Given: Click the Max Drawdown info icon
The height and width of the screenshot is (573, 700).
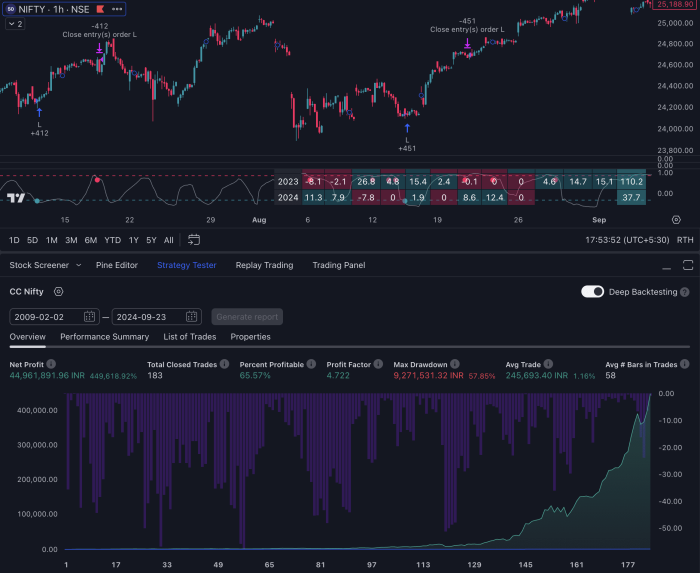Looking at the screenshot, I should pos(455,364).
